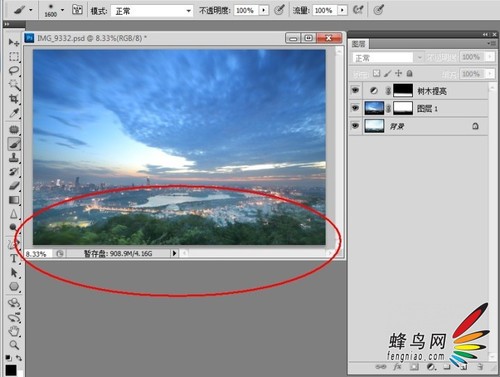Hide the 背景 layer
Image resolution: width=500 pixels, height=377 pixels.
[x=356, y=126]
